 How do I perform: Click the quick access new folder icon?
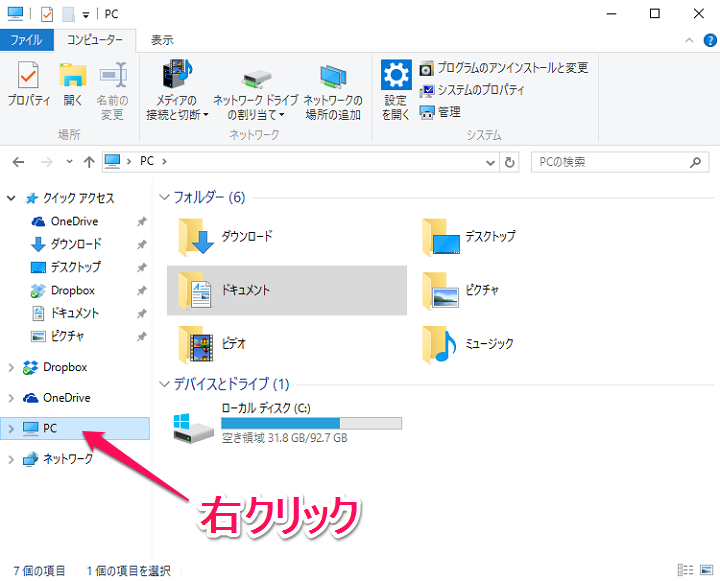(x=68, y=14)
